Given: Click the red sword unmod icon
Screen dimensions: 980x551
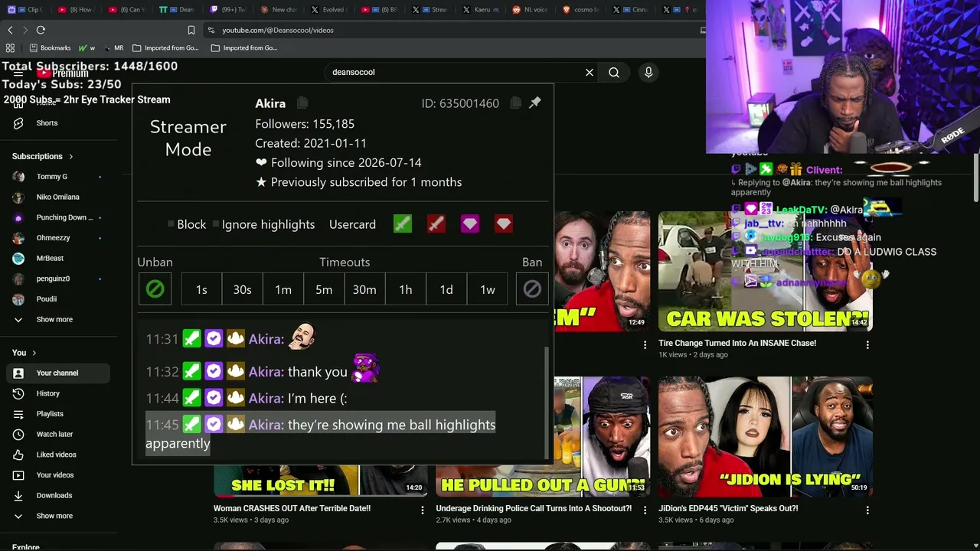Looking at the screenshot, I should point(436,223).
